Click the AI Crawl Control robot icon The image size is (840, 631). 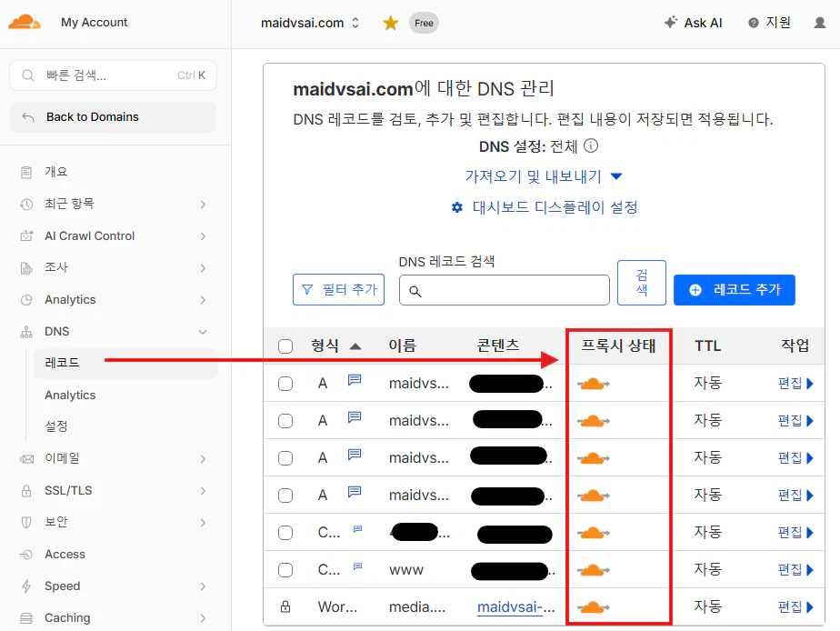click(x=26, y=235)
